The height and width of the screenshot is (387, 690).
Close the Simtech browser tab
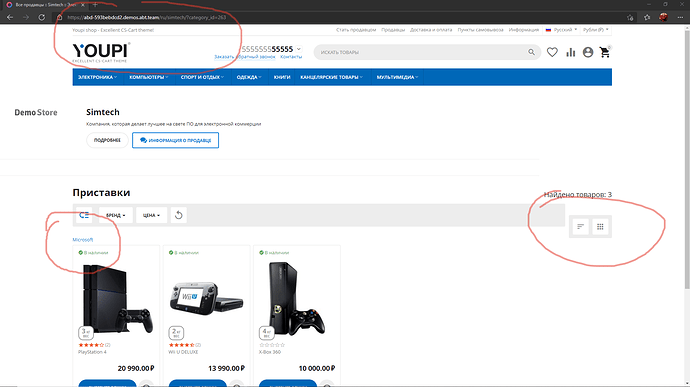coord(83,5)
